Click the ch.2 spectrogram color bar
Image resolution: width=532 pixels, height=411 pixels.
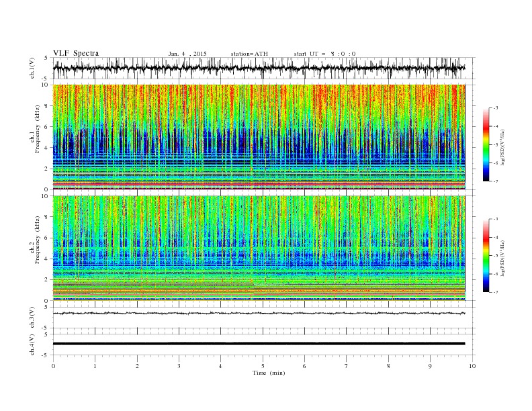(486, 256)
